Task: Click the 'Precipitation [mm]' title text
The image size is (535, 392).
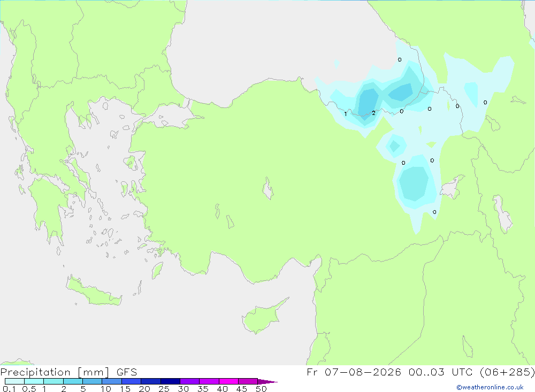Action: pyautogui.click(x=55, y=372)
